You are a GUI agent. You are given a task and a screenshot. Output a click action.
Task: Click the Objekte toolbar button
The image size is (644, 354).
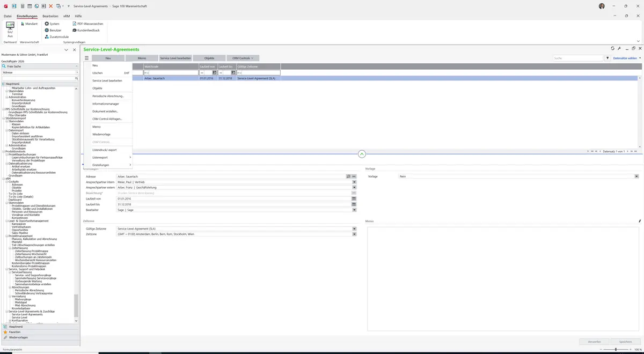click(209, 58)
